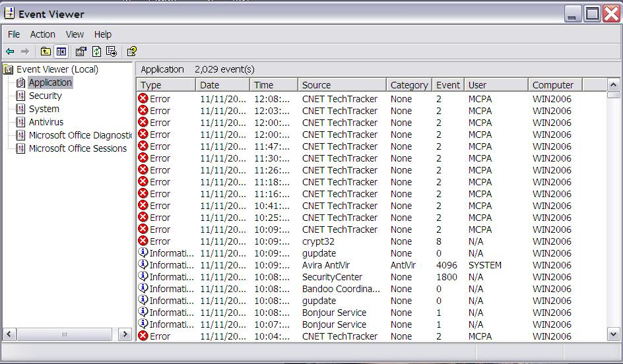Click the System log icon in tree
The height and width of the screenshot is (364, 623).
coord(20,109)
